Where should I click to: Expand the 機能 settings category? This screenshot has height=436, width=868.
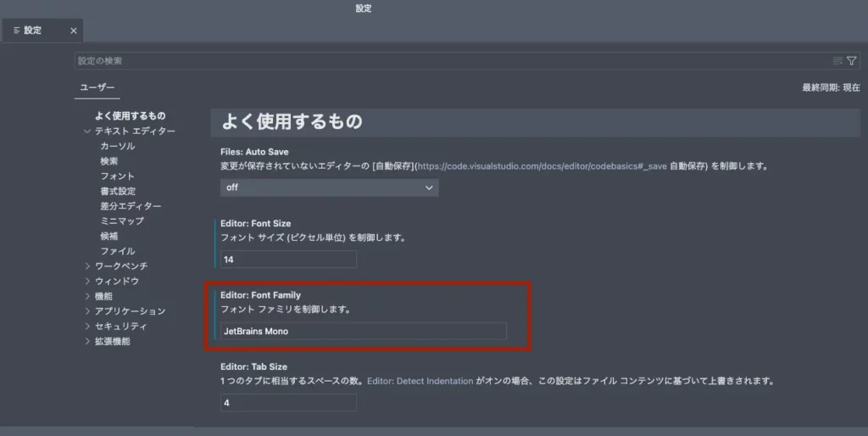[86, 296]
